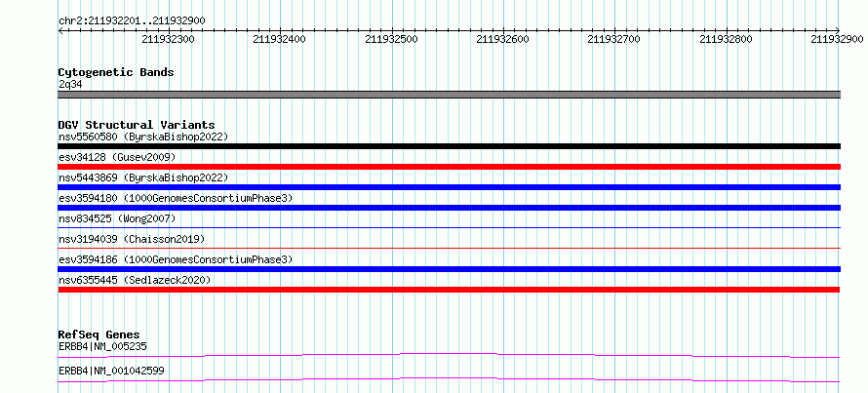Click the red bar of esv34128
The image size is (868, 393).
[x=449, y=167]
